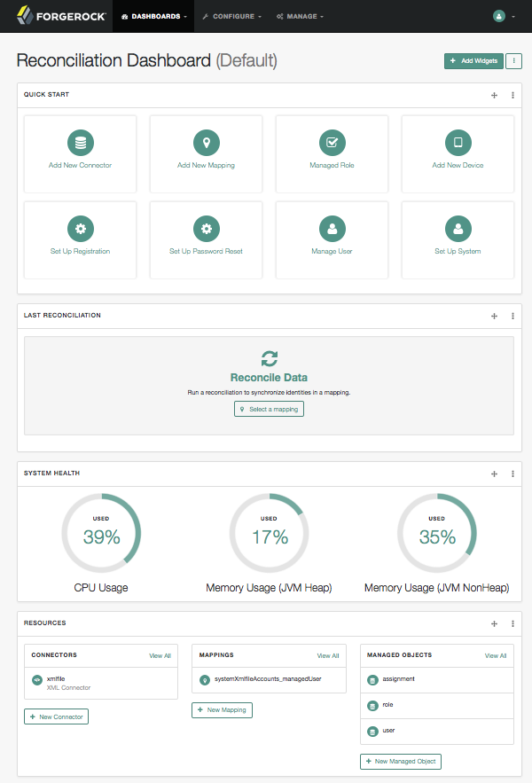The image size is (532, 783).
Task: View All managed objects
Action: click(496, 655)
